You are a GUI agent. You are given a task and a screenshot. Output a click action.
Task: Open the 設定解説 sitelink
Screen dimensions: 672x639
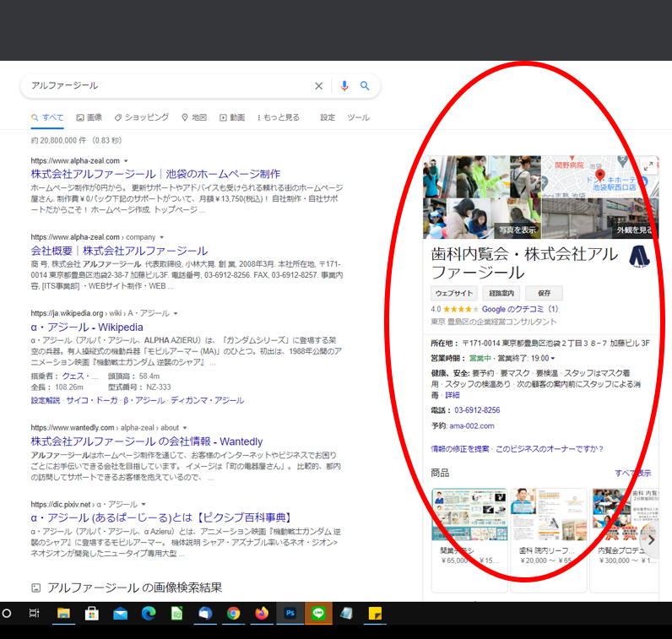tap(46, 400)
